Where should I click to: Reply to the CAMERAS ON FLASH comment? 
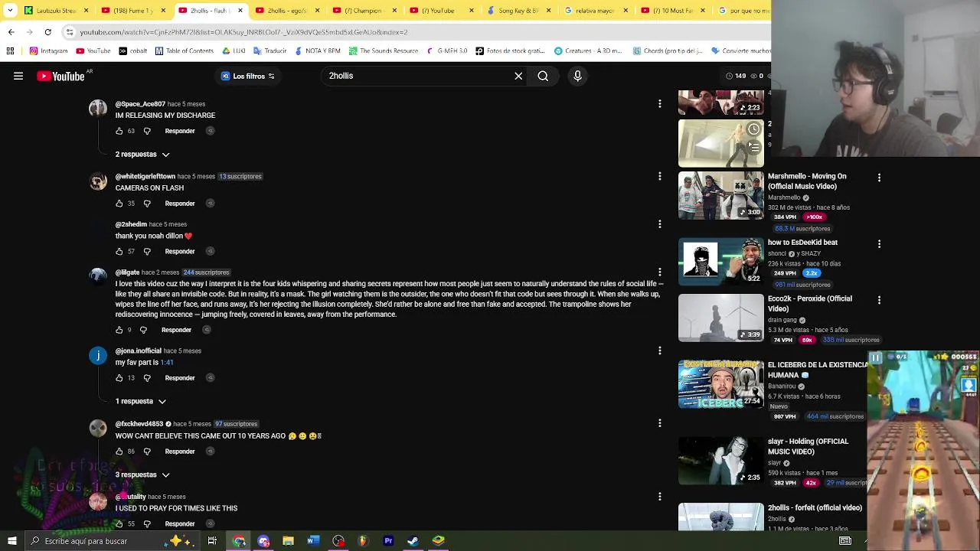[x=180, y=204]
